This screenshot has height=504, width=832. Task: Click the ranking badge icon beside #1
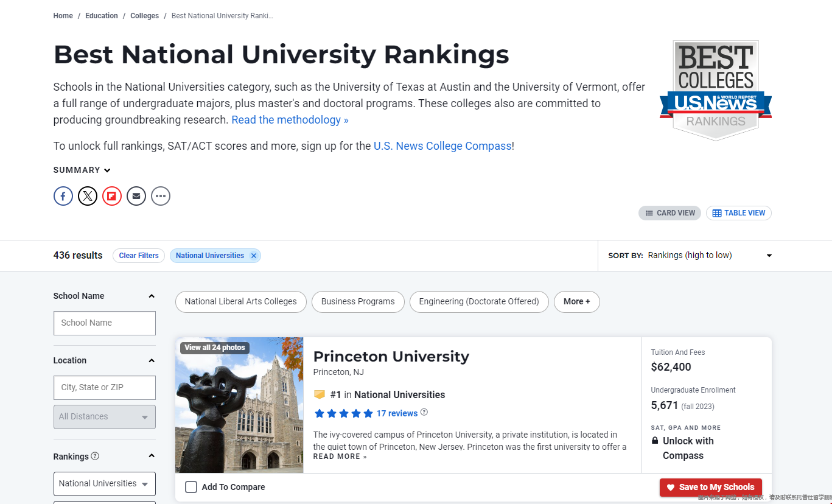320,394
